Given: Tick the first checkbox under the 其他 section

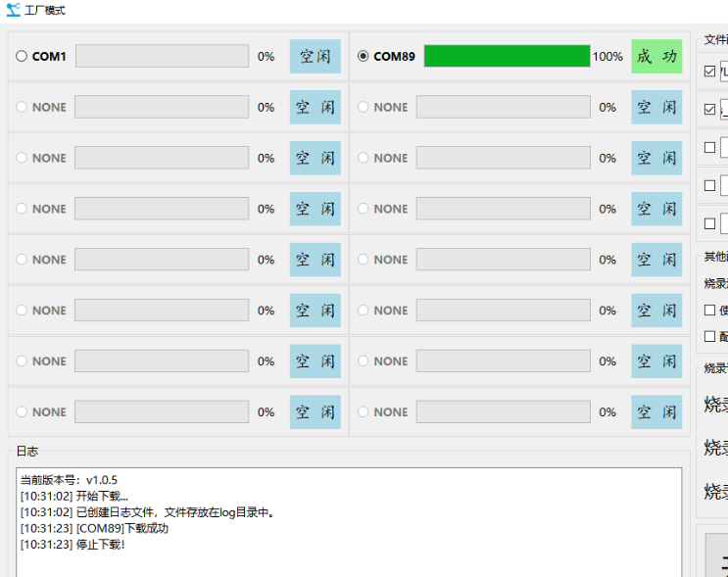Looking at the screenshot, I should coord(710,310).
